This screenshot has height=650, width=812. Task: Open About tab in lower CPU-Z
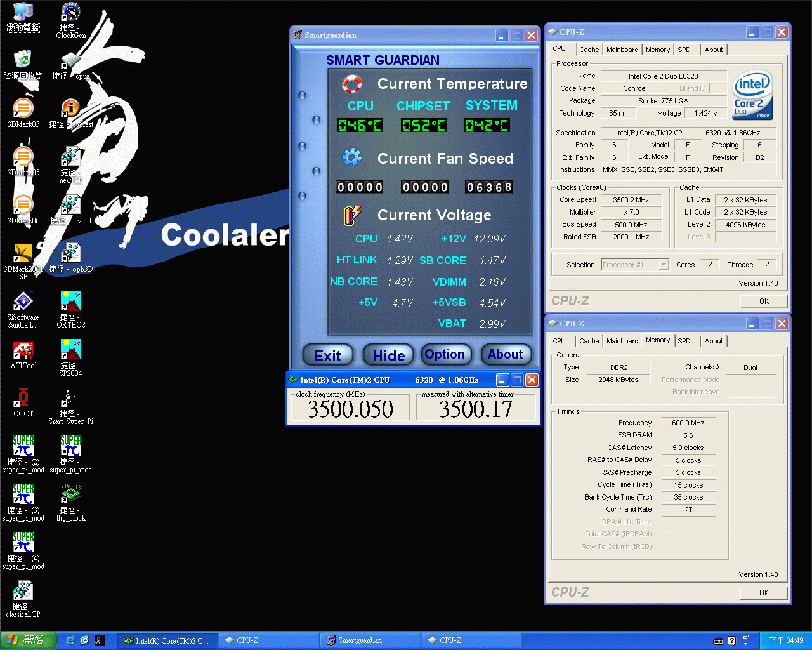714,341
